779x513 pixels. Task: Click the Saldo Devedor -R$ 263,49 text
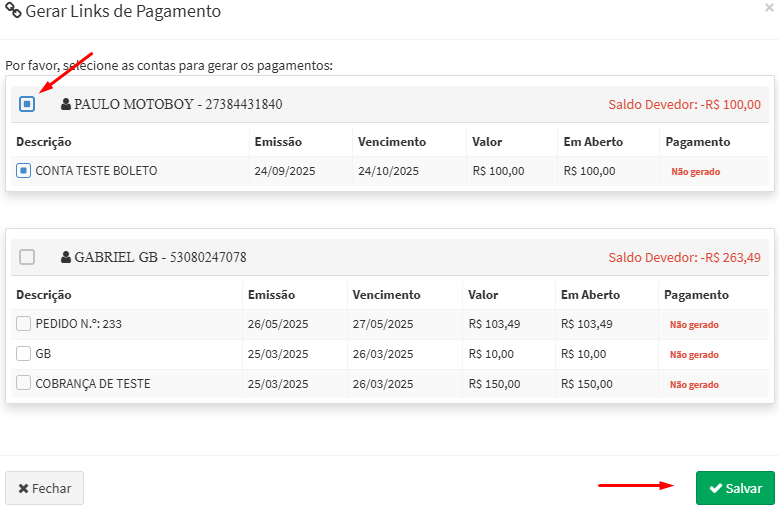coord(684,257)
